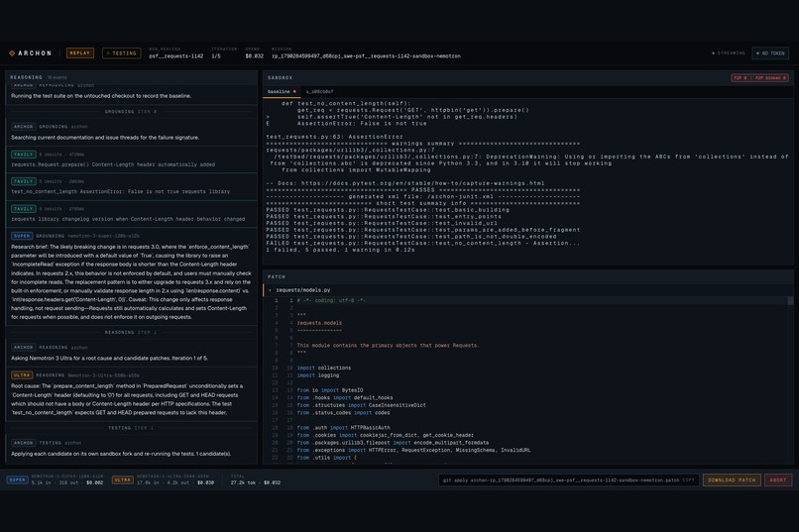
Task: Click 'requests library changelog version' search query
Action: click(128, 219)
